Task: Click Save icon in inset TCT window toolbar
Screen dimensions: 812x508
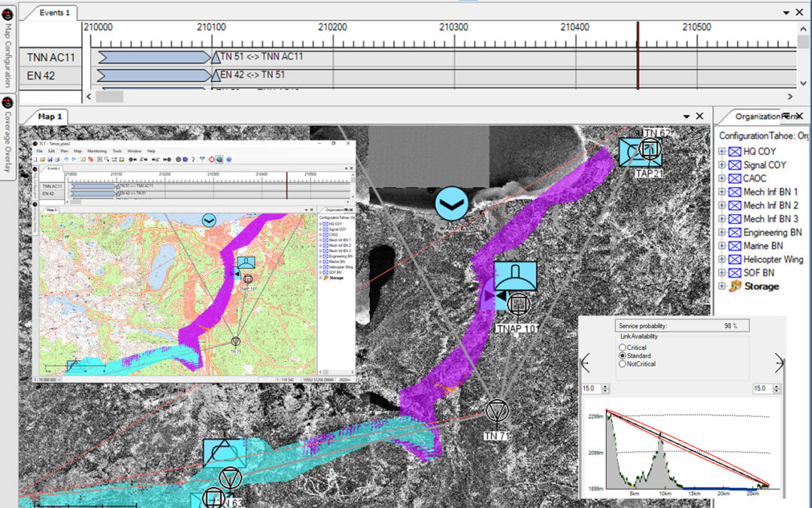Action: point(50,159)
